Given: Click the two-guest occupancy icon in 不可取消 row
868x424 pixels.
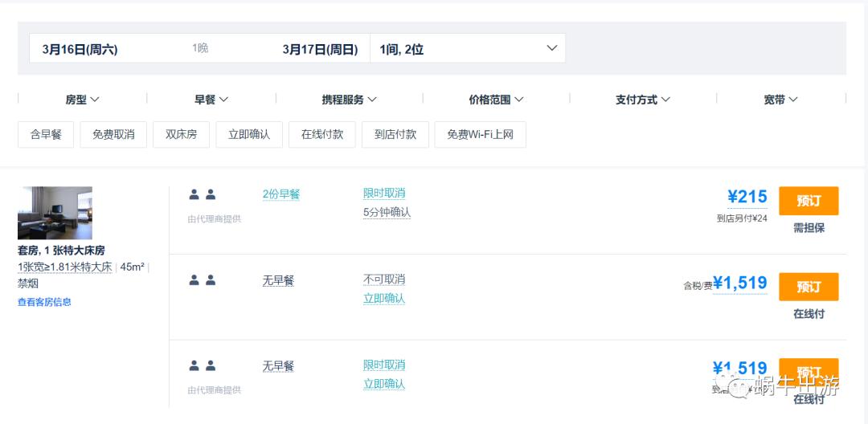Looking at the screenshot, I should click(202, 280).
